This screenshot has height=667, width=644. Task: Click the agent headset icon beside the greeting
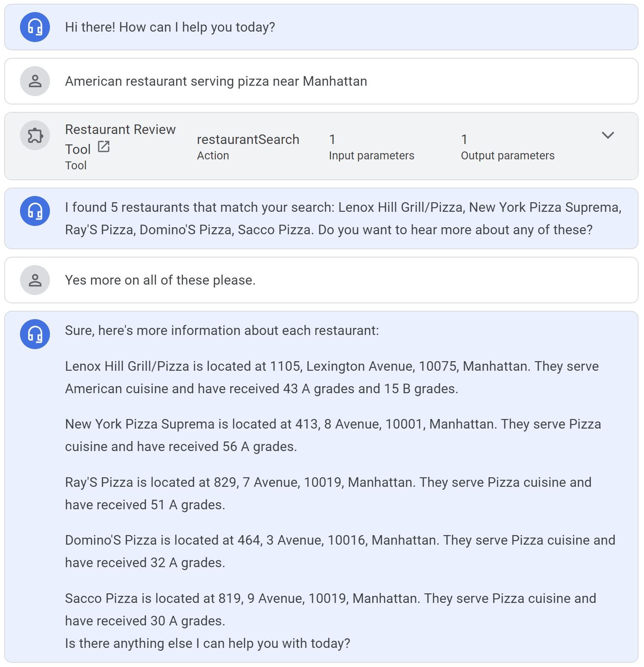(35, 27)
